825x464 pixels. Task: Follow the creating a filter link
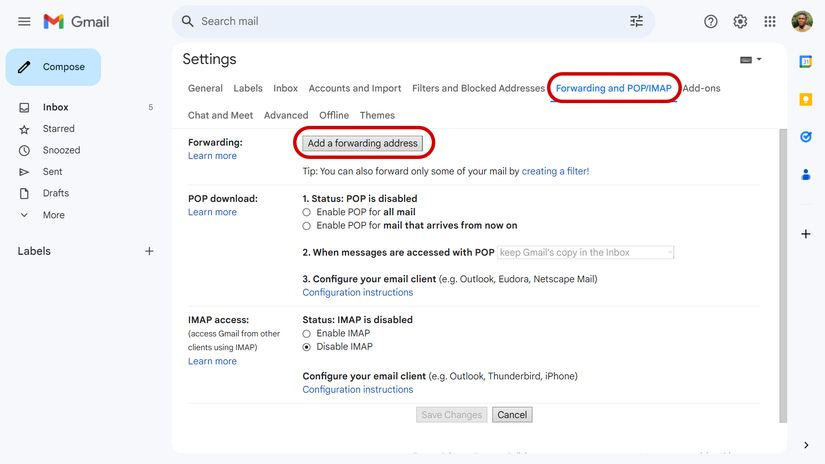click(555, 171)
